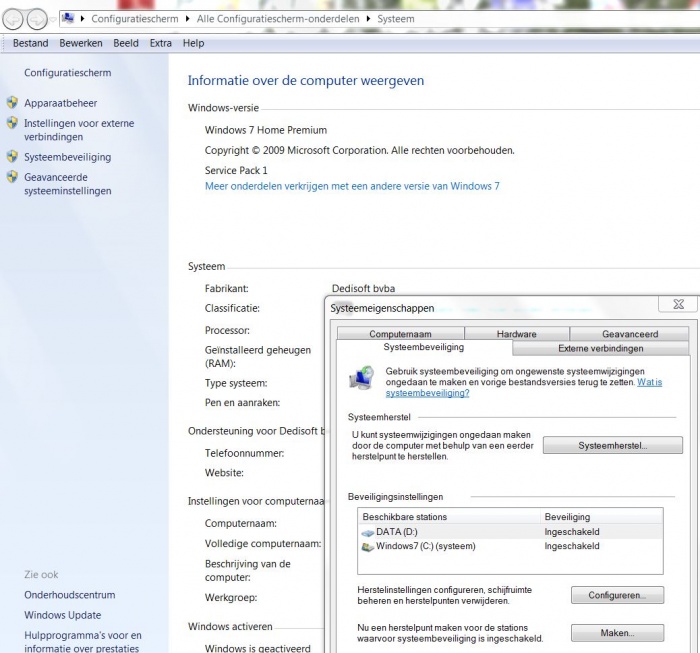Switch to Computernaam tab
The image size is (700, 653).
click(x=400, y=334)
